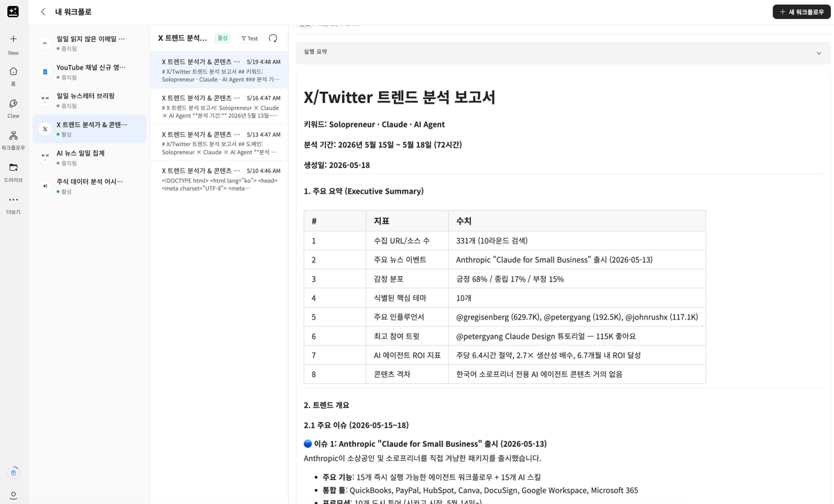Open the 5/19 4:48 AM run entry

point(219,70)
